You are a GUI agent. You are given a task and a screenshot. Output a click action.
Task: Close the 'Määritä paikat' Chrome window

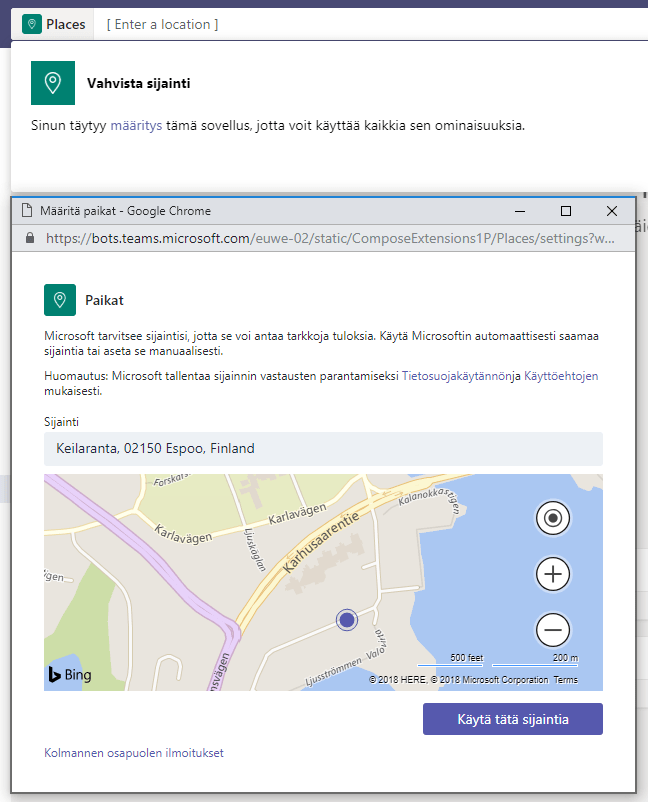[612, 211]
